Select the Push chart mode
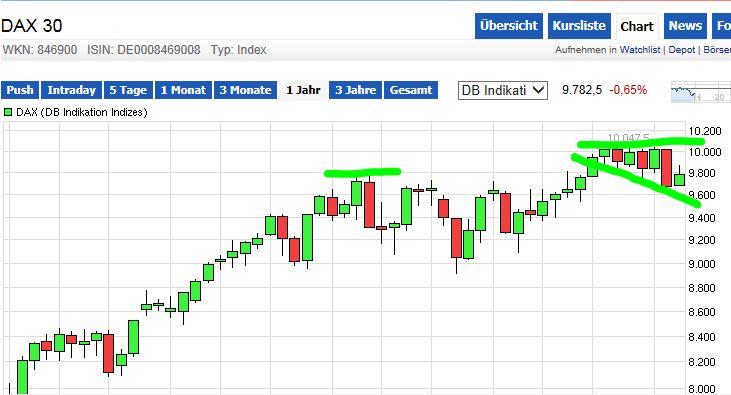 coord(20,90)
